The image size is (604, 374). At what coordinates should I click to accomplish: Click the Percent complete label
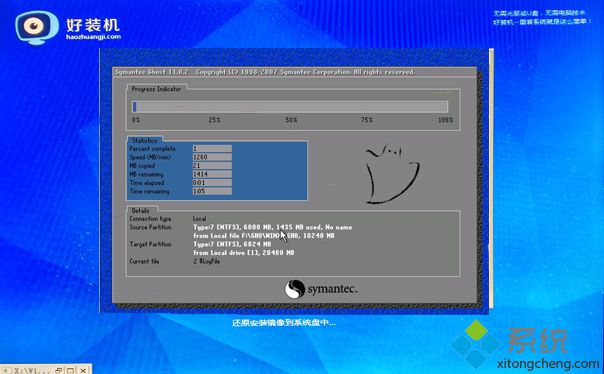point(153,149)
